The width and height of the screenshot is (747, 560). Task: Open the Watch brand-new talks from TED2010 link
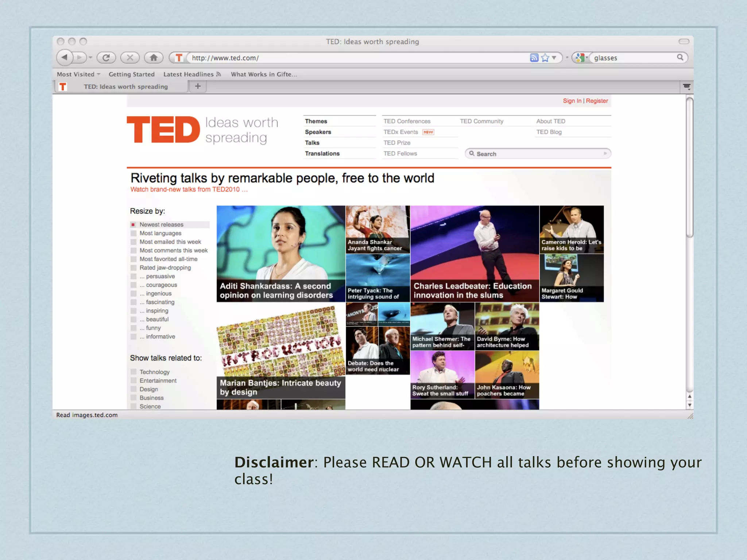tap(189, 189)
